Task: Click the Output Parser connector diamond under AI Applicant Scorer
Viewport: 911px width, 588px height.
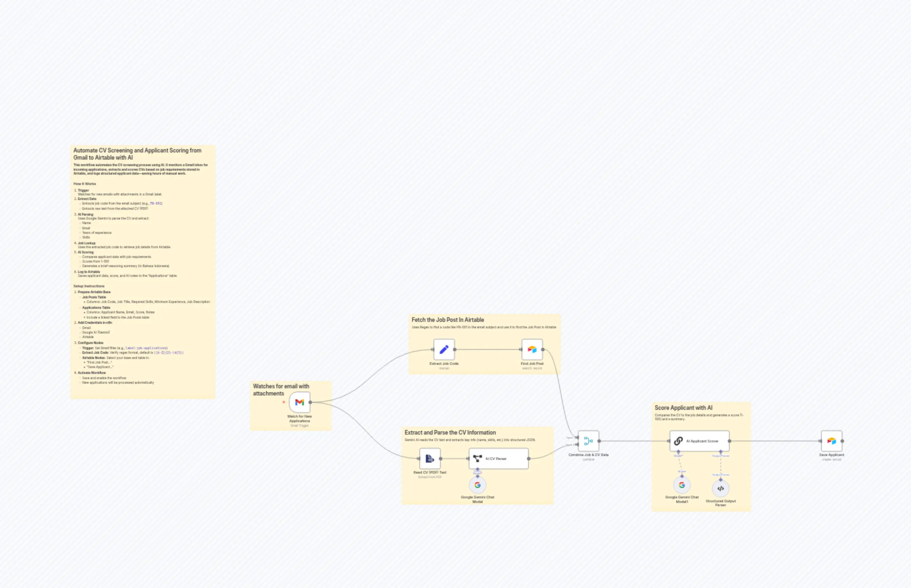Action: coord(721,452)
